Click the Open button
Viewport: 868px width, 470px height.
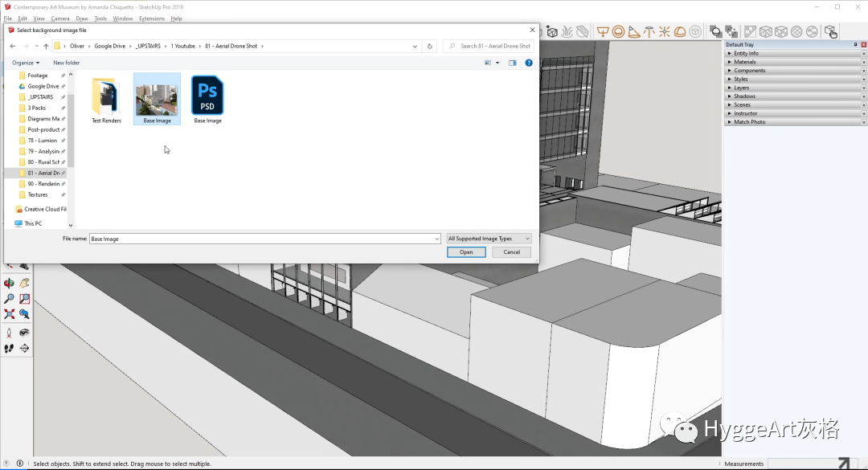(466, 252)
